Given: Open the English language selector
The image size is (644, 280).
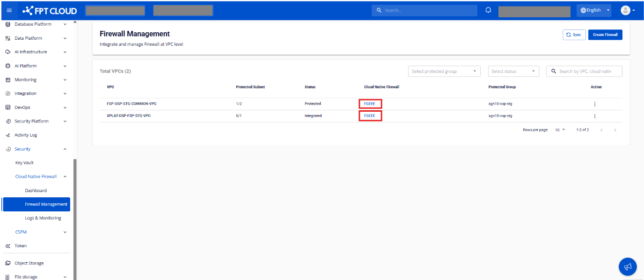Looking at the screenshot, I should click(x=594, y=10).
